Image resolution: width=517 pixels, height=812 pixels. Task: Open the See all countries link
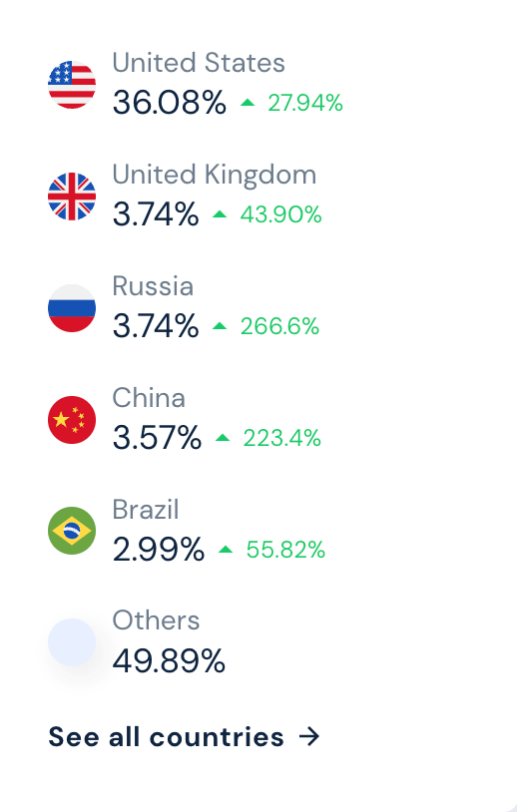pos(184,736)
